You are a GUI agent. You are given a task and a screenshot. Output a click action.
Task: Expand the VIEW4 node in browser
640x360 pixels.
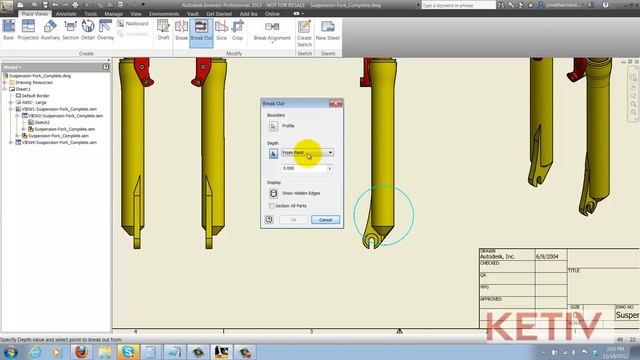(11, 142)
